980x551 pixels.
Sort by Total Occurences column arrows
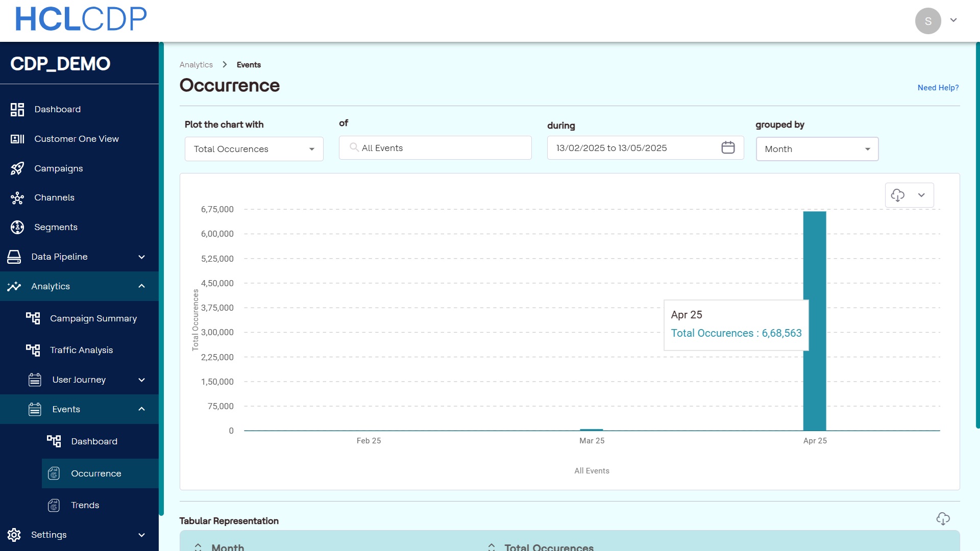[x=491, y=547]
